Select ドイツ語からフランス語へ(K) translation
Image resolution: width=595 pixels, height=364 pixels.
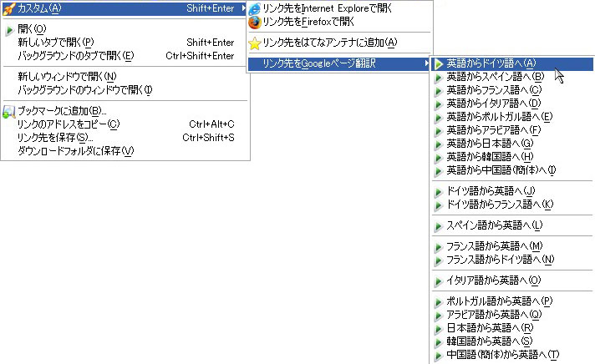[x=512, y=205]
